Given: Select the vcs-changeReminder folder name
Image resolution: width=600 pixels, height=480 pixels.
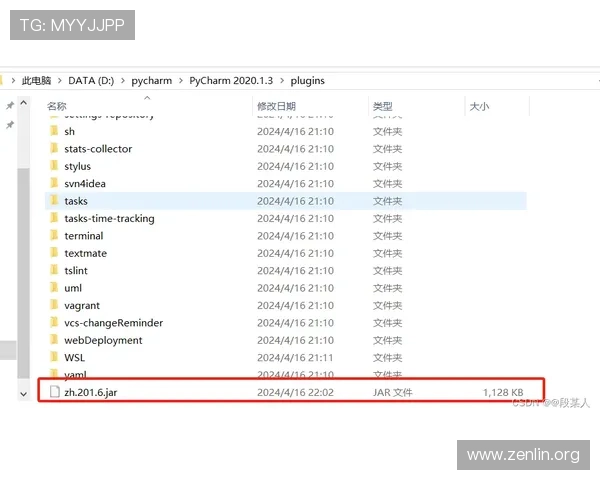Looking at the screenshot, I should point(113,323).
